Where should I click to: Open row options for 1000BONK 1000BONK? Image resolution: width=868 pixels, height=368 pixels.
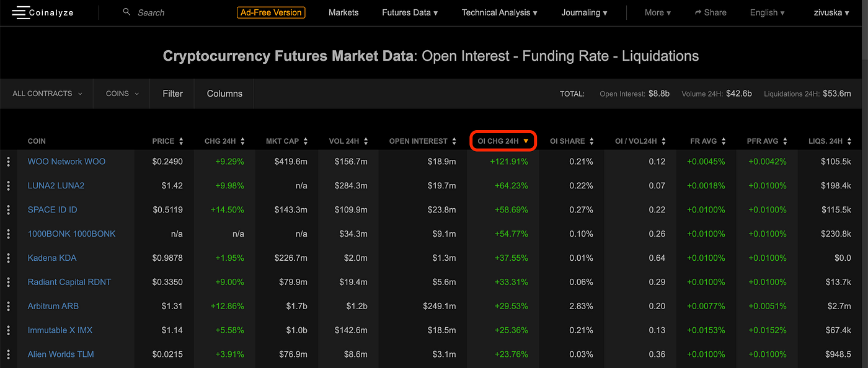[9, 234]
